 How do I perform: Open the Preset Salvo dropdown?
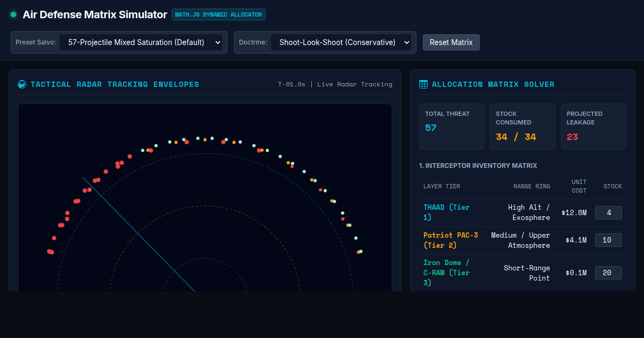(x=141, y=42)
